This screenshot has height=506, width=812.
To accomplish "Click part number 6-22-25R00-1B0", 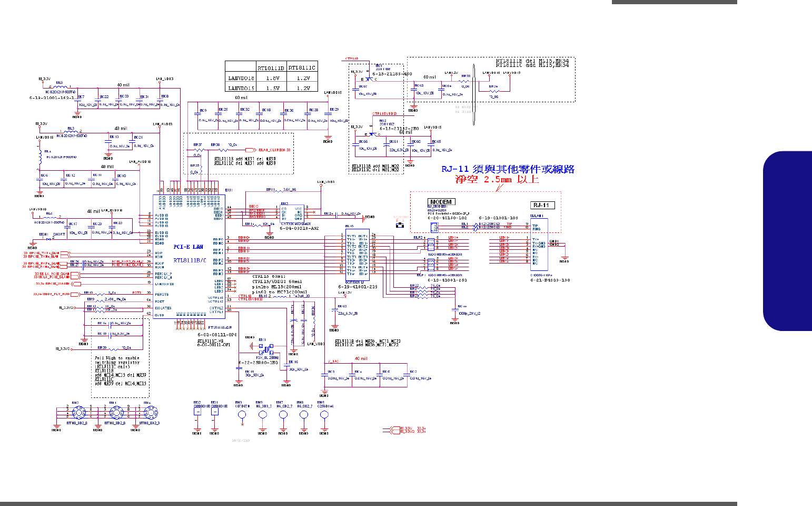I will click(258, 363).
